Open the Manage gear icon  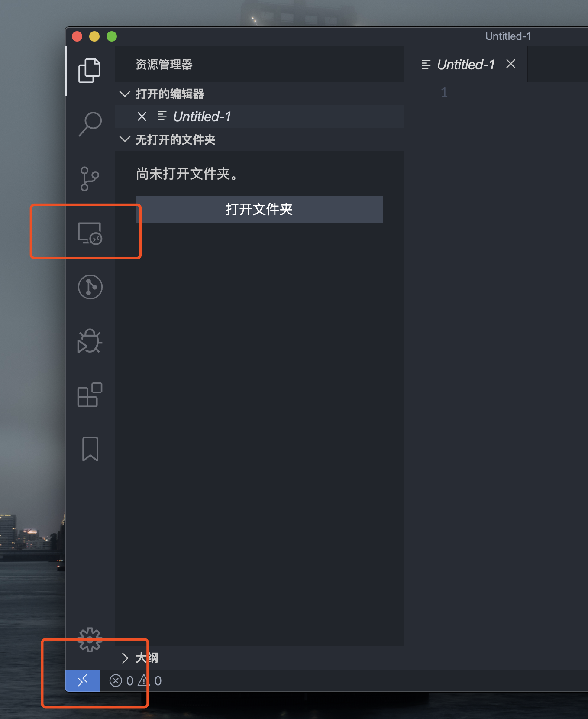coord(90,640)
